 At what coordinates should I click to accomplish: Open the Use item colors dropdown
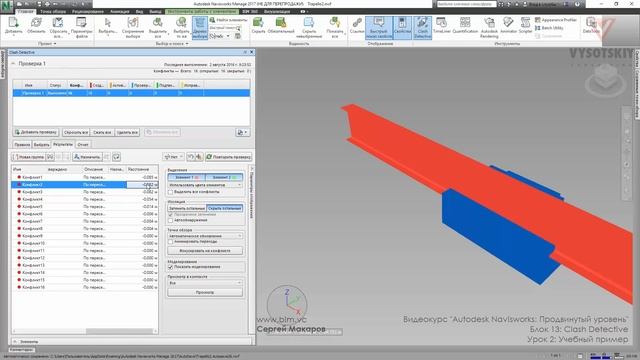[205, 185]
